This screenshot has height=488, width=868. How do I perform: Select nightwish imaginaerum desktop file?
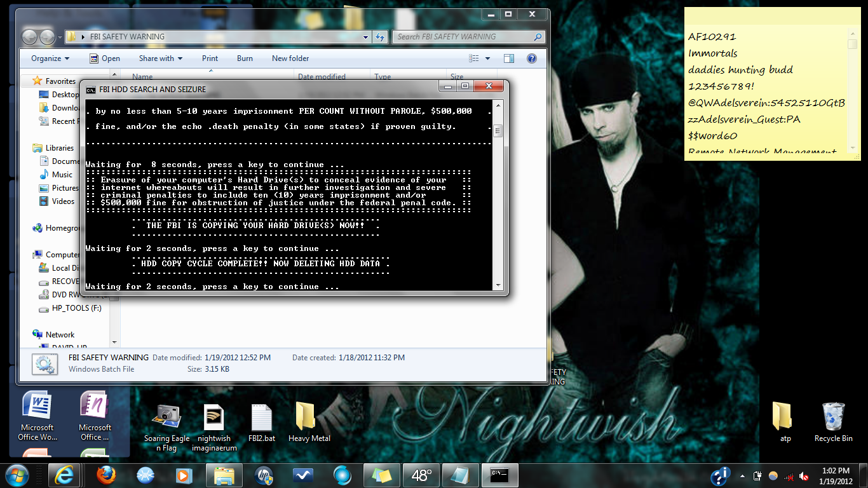214,426
